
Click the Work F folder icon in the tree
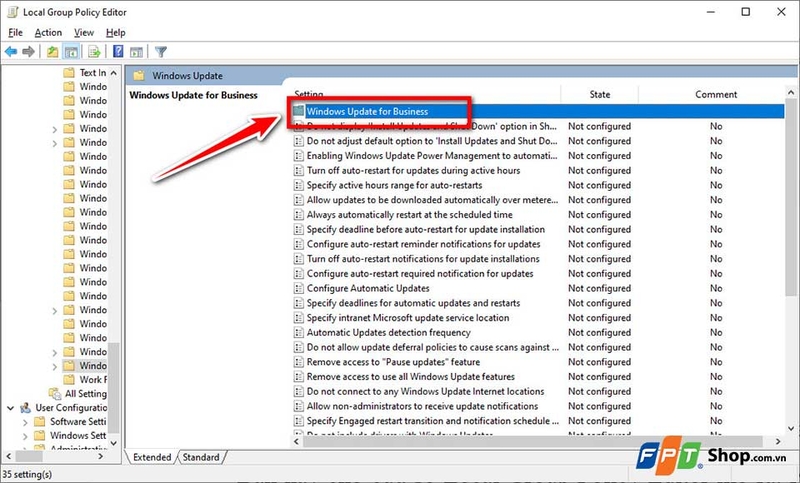coord(69,379)
